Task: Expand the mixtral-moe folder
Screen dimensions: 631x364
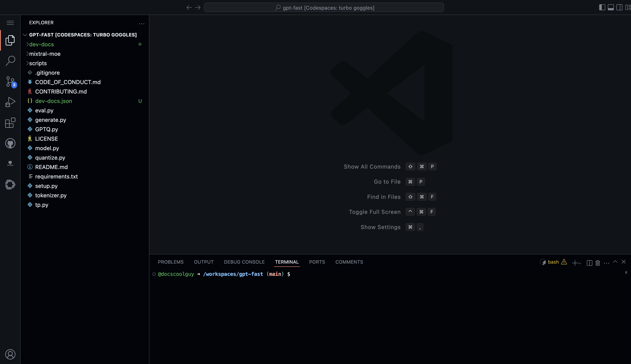Action: click(45, 54)
